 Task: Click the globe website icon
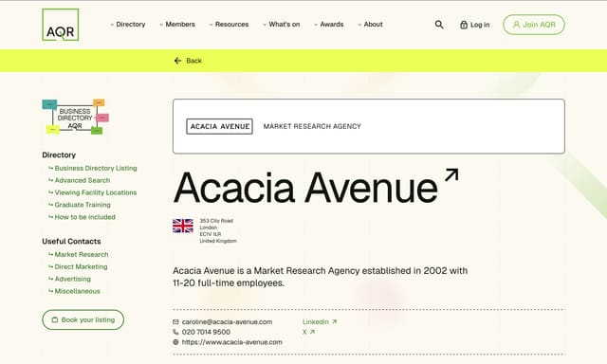pos(175,342)
